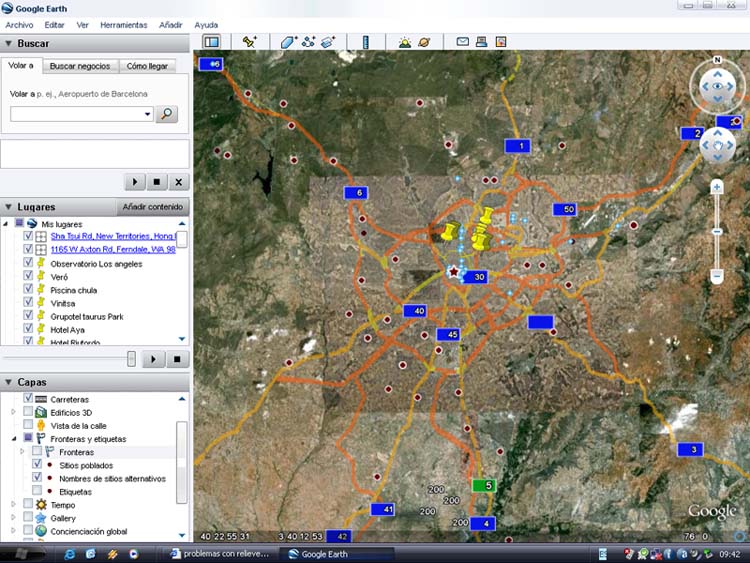Uncheck the Carreteras layer checkbox

pyautogui.click(x=28, y=399)
